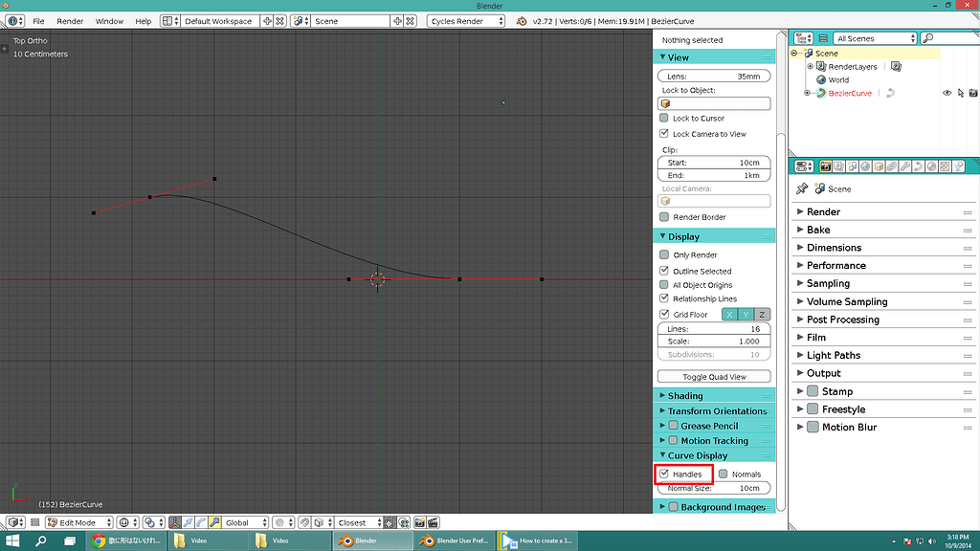
Task: Click the outliner search field
Action: [x=950, y=38]
